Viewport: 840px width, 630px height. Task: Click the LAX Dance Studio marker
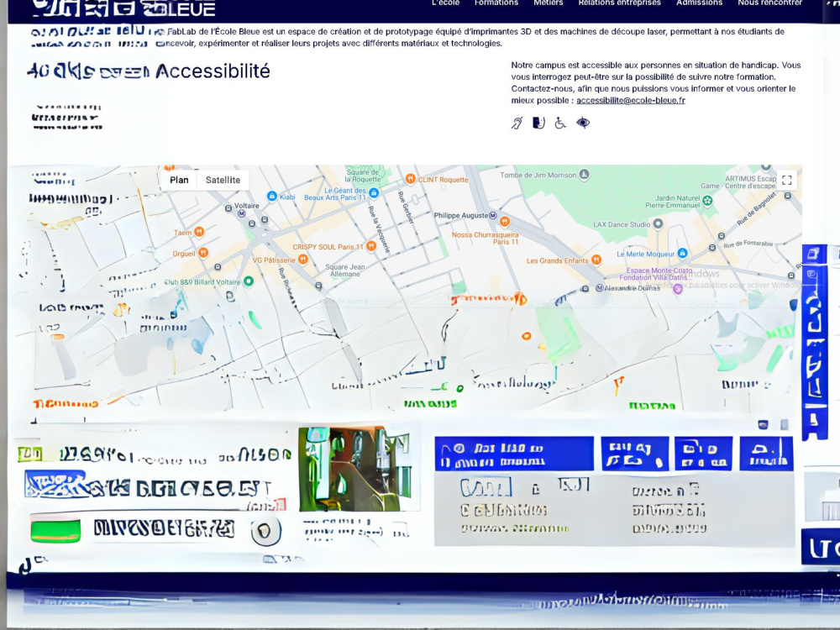[658, 224]
